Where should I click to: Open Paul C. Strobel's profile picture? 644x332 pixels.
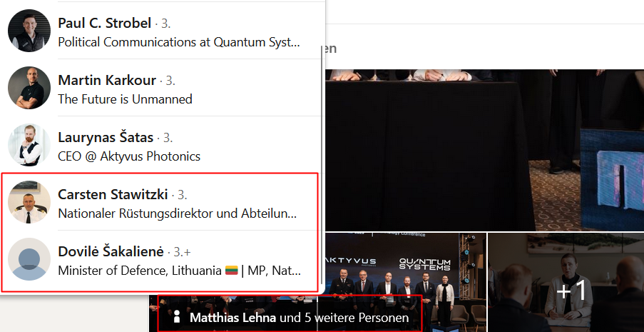[29, 31]
